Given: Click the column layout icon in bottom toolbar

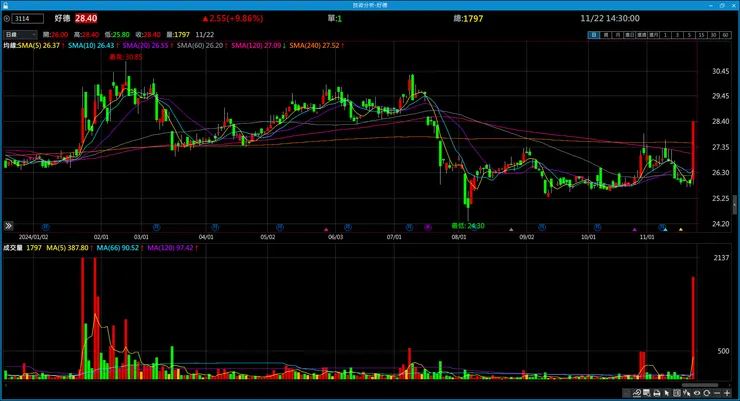Looking at the screenshot, I should coord(677,393).
